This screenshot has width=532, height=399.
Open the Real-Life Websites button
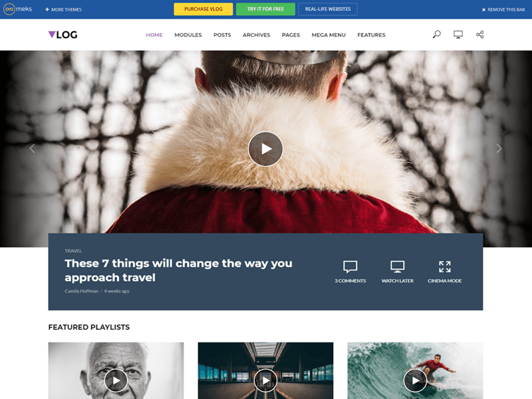[328, 9]
